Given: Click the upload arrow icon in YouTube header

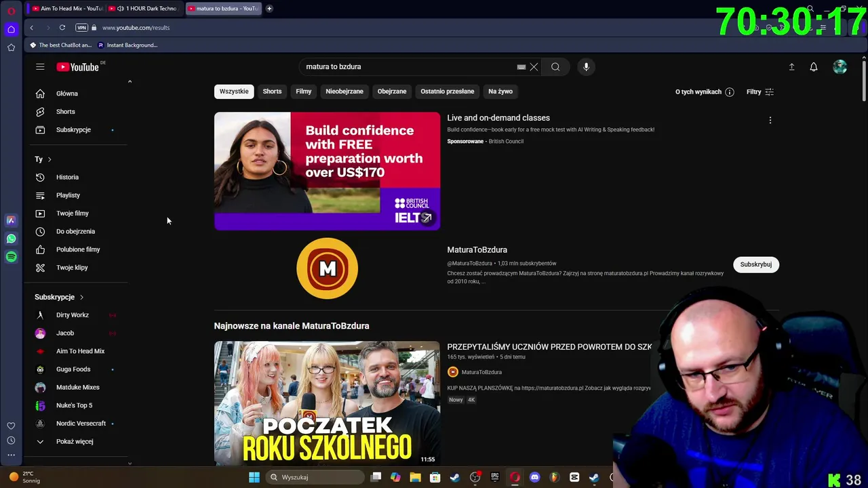Looking at the screenshot, I should point(791,66).
